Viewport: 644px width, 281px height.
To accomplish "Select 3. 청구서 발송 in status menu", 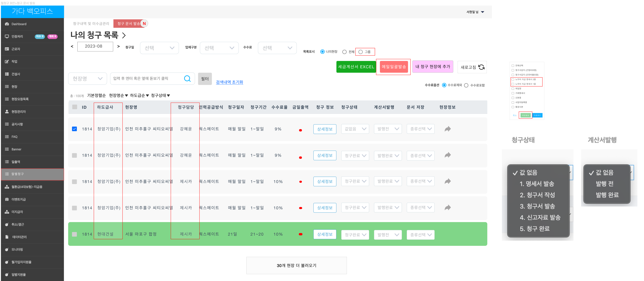I will click(x=537, y=206).
